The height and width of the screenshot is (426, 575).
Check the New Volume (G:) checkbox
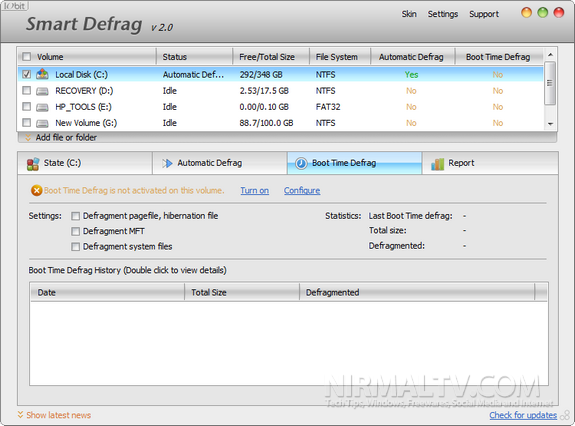click(26, 122)
